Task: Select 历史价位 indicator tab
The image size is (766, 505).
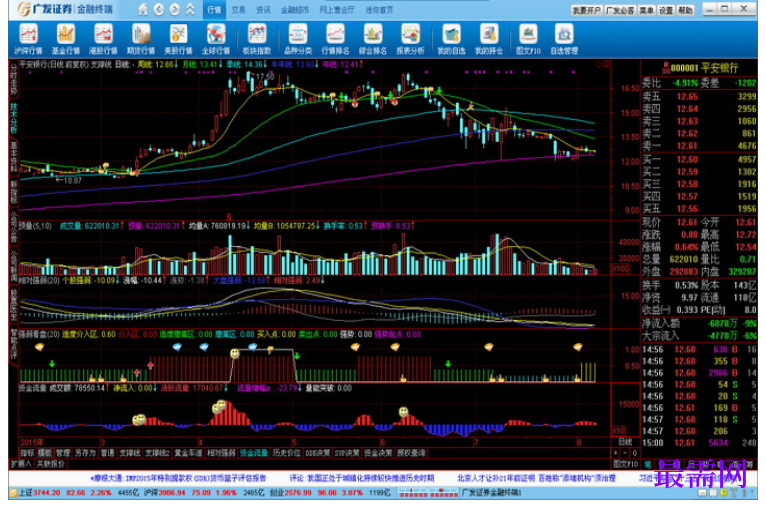Action: pyautogui.click(x=286, y=453)
